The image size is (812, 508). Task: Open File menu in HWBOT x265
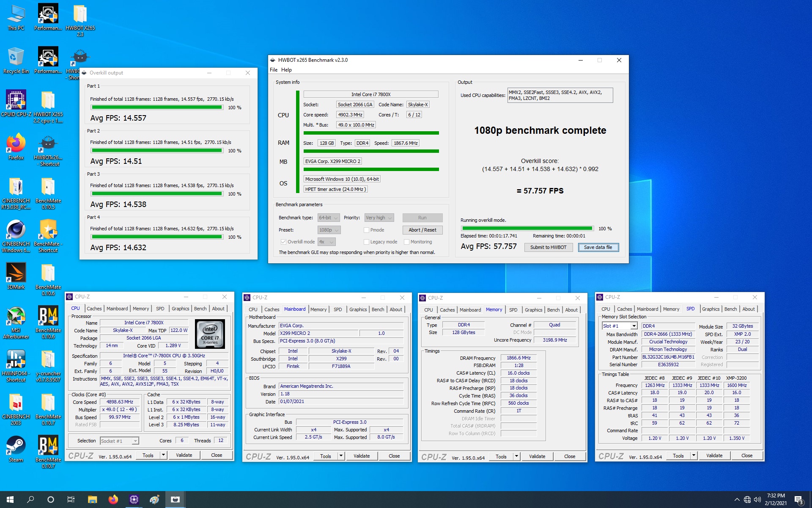pos(274,70)
